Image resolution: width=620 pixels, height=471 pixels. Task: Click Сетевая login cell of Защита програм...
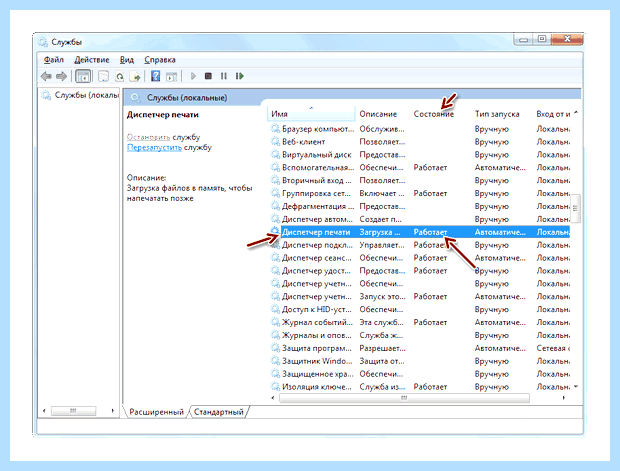pos(553,348)
